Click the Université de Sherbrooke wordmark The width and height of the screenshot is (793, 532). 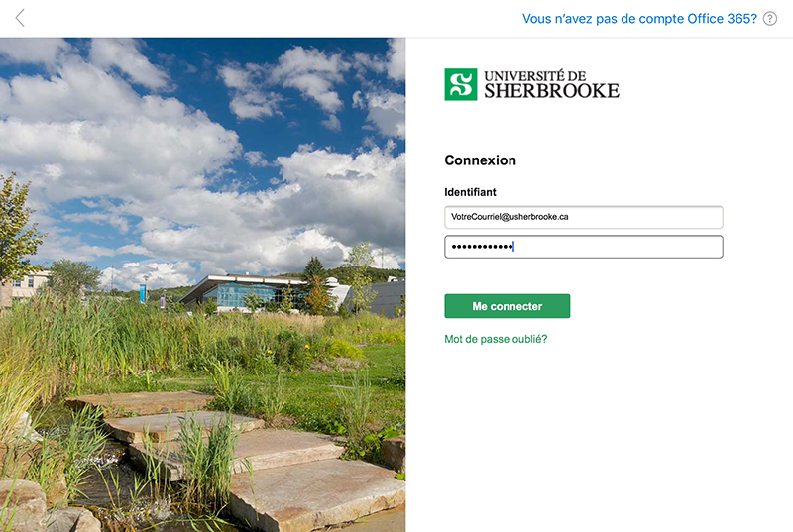[x=551, y=84]
